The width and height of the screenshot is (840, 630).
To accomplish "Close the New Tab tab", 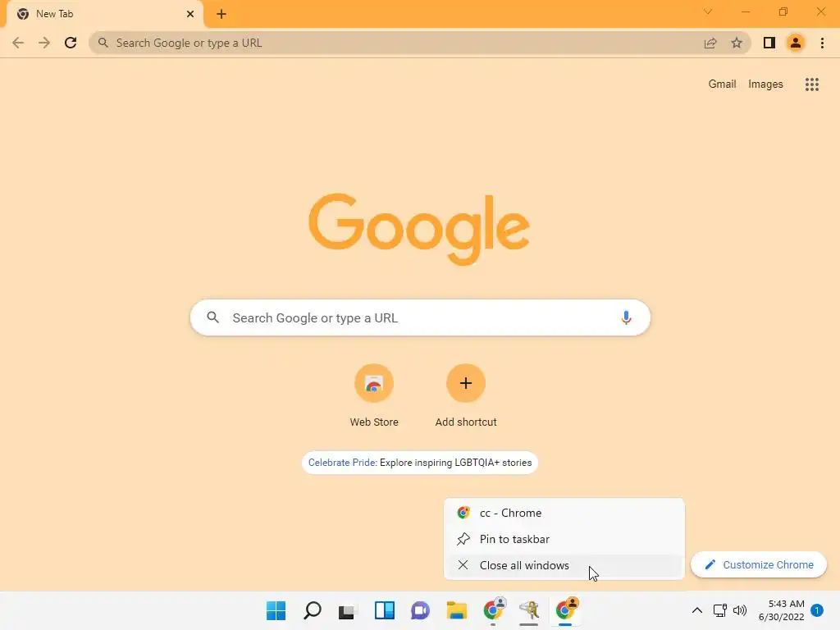I will coord(190,14).
